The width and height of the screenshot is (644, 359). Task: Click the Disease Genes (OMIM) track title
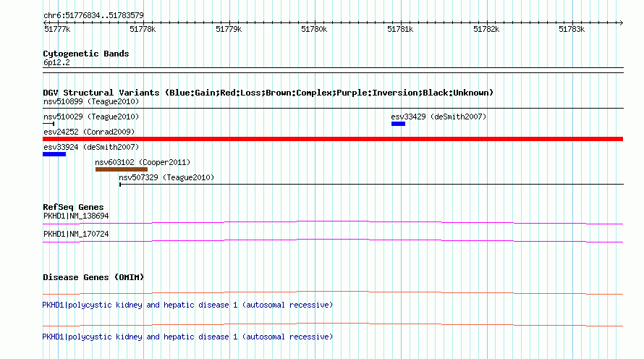pos(93,278)
